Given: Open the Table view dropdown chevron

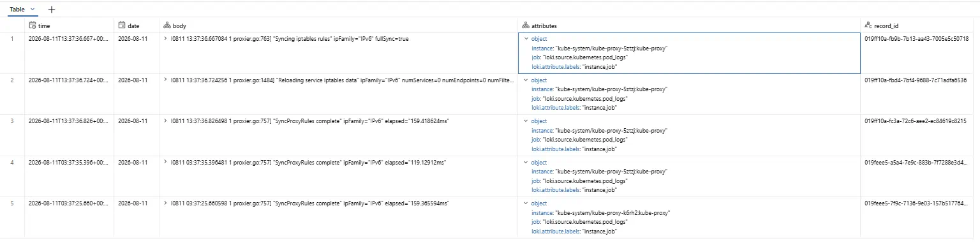Looking at the screenshot, I should pyautogui.click(x=33, y=10).
